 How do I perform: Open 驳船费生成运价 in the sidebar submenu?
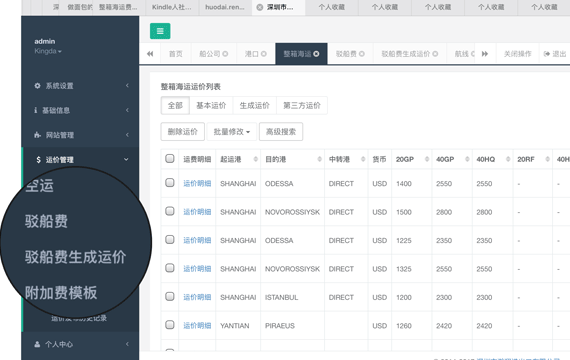[75, 257]
